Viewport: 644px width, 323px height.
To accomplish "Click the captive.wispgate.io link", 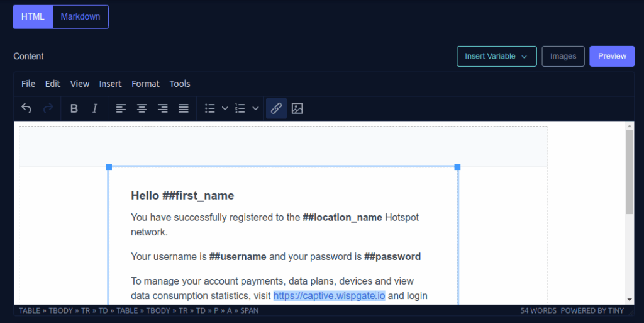I will pos(328,296).
